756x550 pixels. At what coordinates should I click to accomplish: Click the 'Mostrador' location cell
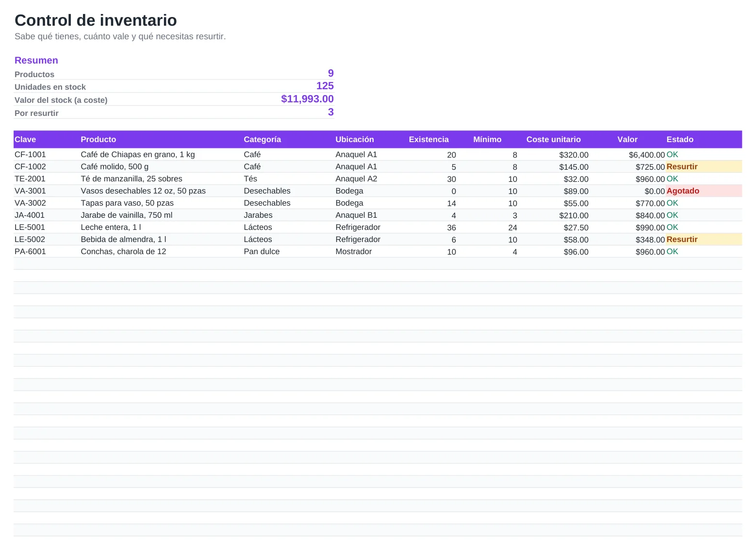point(353,251)
